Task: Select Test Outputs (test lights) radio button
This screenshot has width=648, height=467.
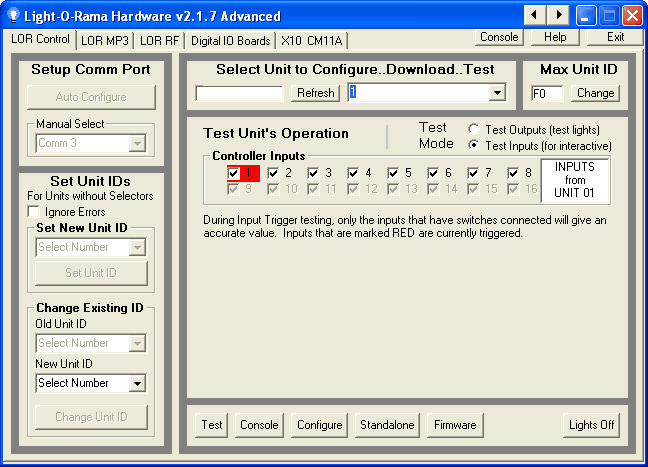Action: tap(473, 129)
